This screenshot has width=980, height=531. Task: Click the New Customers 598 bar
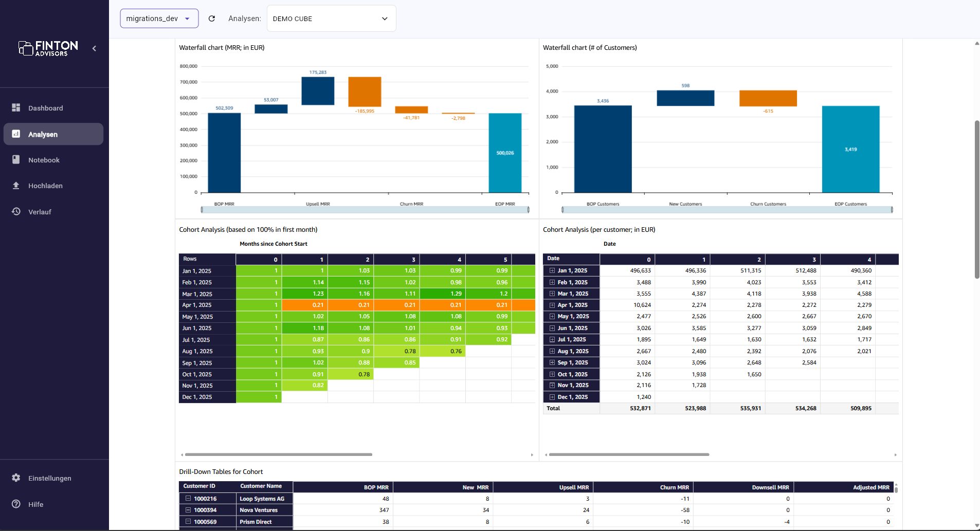click(685, 98)
